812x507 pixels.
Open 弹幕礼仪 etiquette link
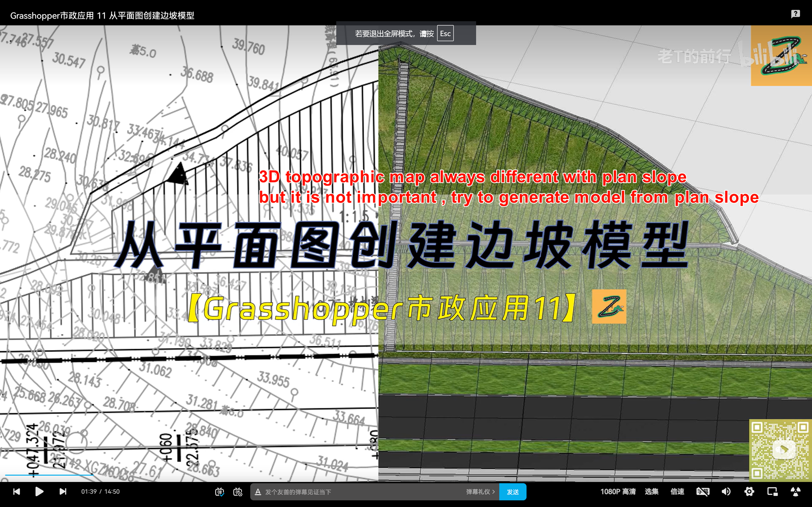(480, 492)
